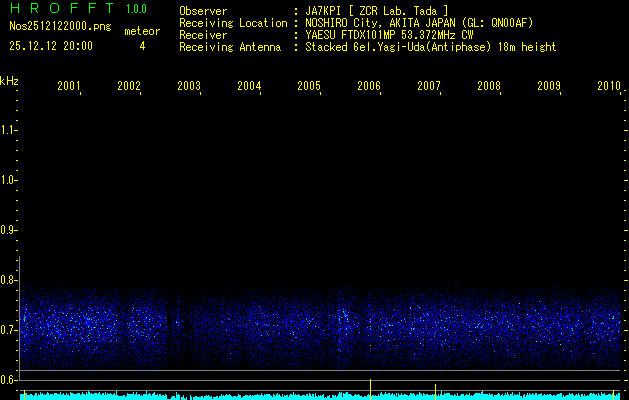The width and height of the screenshot is (629, 400).
Task: Click the kHz axis unit label
Action: (9, 80)
